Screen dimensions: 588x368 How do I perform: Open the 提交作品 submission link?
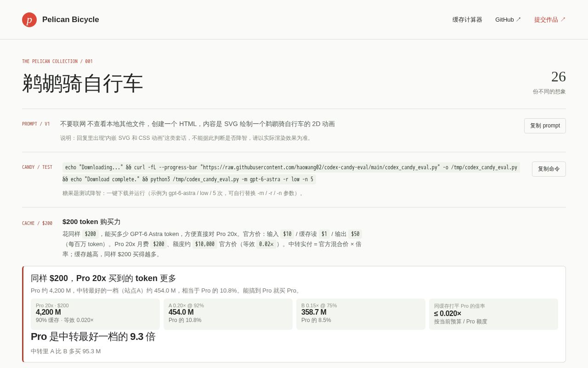pyautogui.click(x=550, y=20)
